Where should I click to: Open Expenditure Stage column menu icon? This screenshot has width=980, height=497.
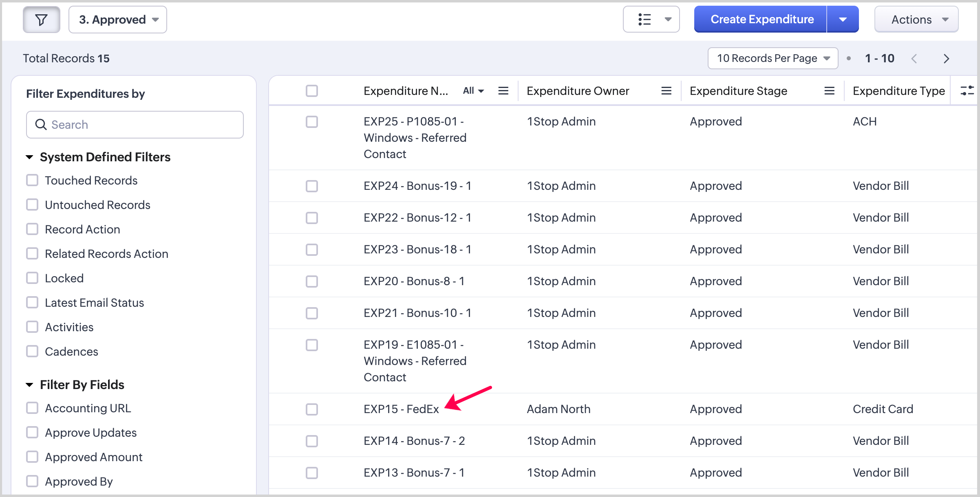coord(829,91)
